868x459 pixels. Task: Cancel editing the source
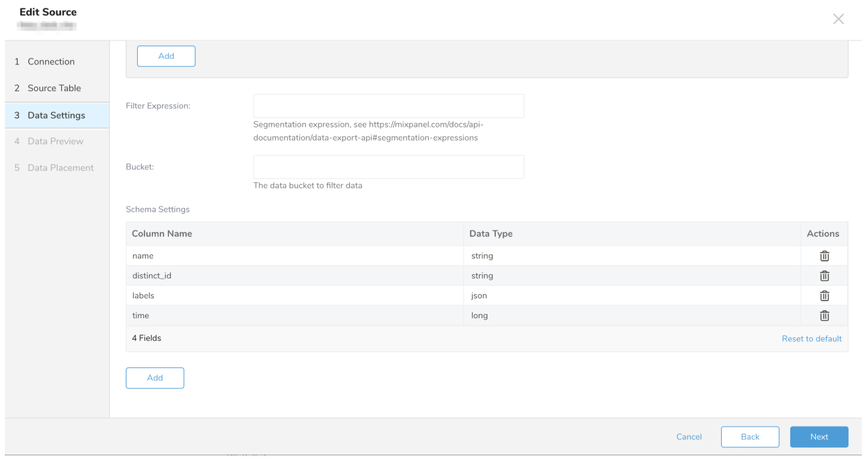tap(689, 437)
